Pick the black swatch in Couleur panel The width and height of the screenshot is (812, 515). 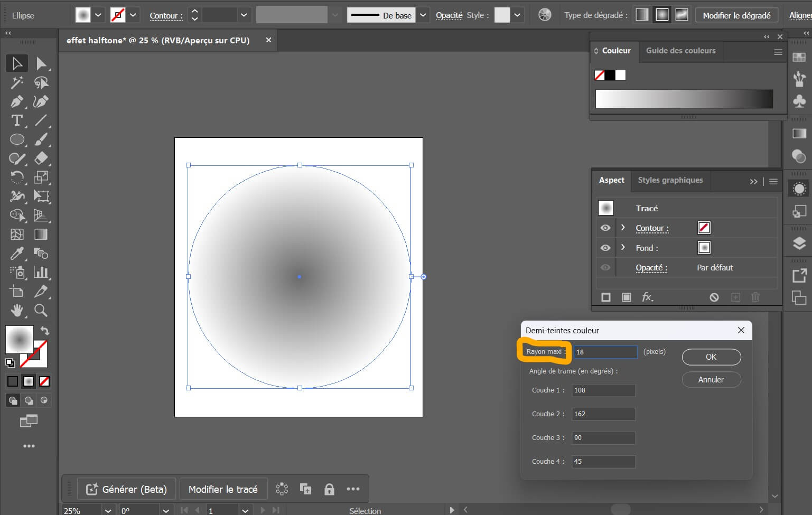tap(610, 75)
